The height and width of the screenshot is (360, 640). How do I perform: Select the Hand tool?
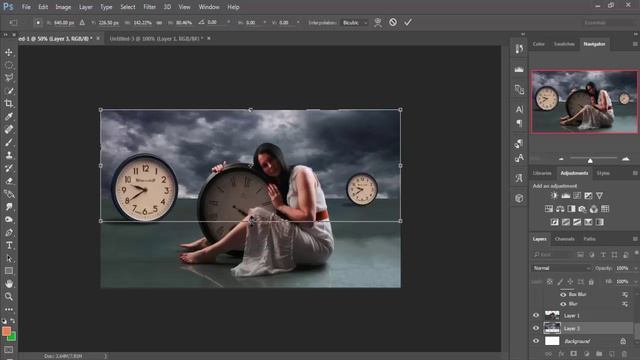(x=9, y=284)
